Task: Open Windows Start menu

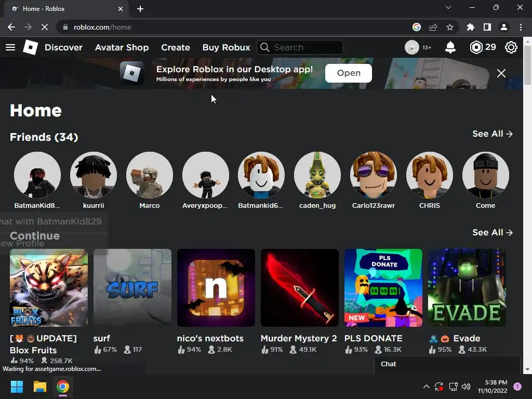Action: (x=17, y=387)
